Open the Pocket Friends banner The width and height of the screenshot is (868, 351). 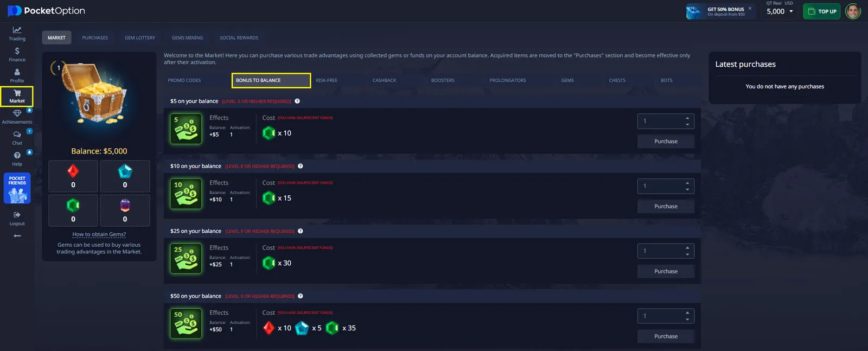(17, 188)
